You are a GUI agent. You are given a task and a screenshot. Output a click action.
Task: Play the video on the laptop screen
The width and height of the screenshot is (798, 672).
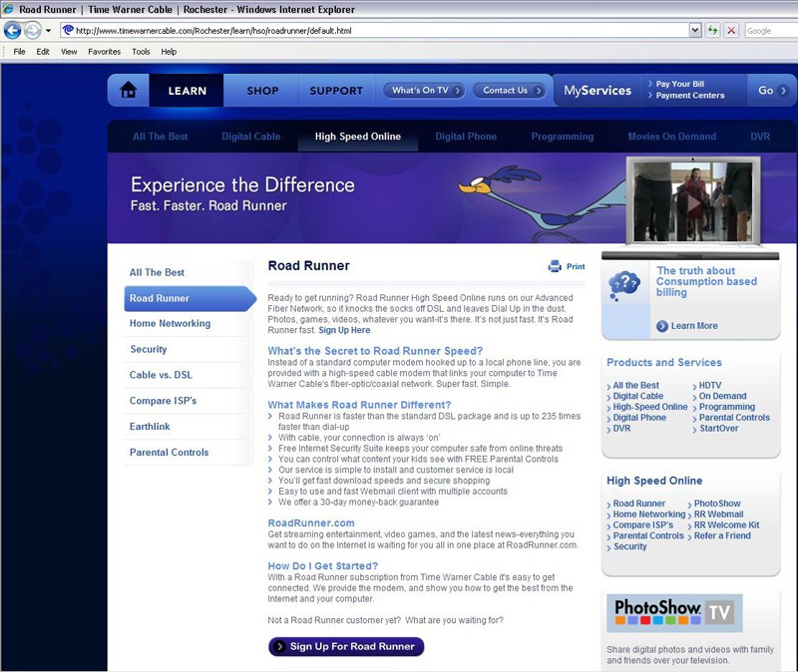(x=693, y=204)
